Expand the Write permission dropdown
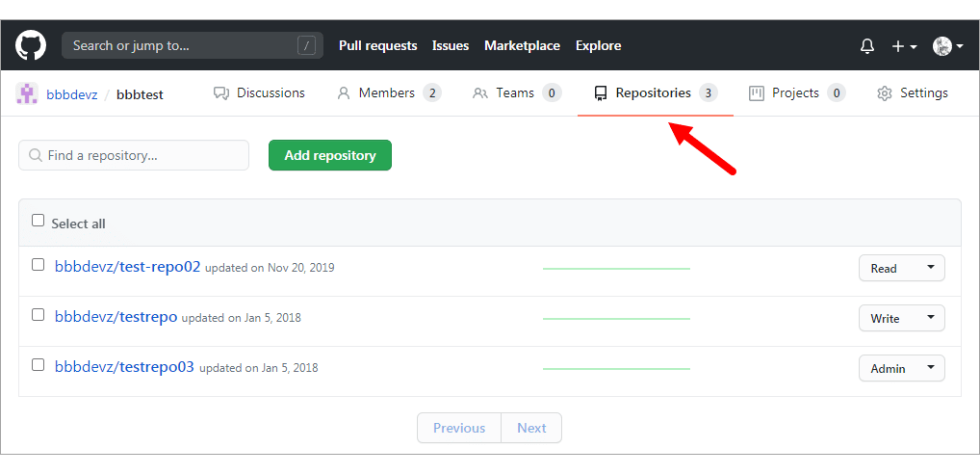Screen dimensions: 980x474 pos(901,318)
